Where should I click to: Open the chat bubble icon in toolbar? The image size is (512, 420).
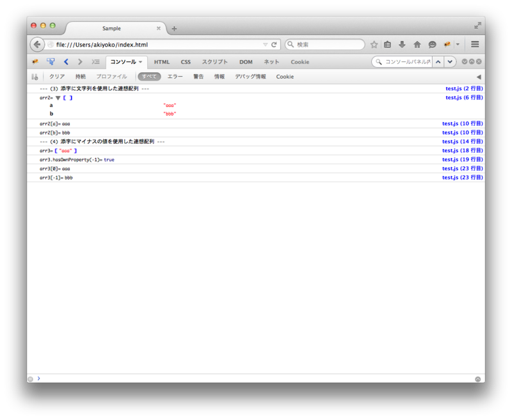coord(433,45)
